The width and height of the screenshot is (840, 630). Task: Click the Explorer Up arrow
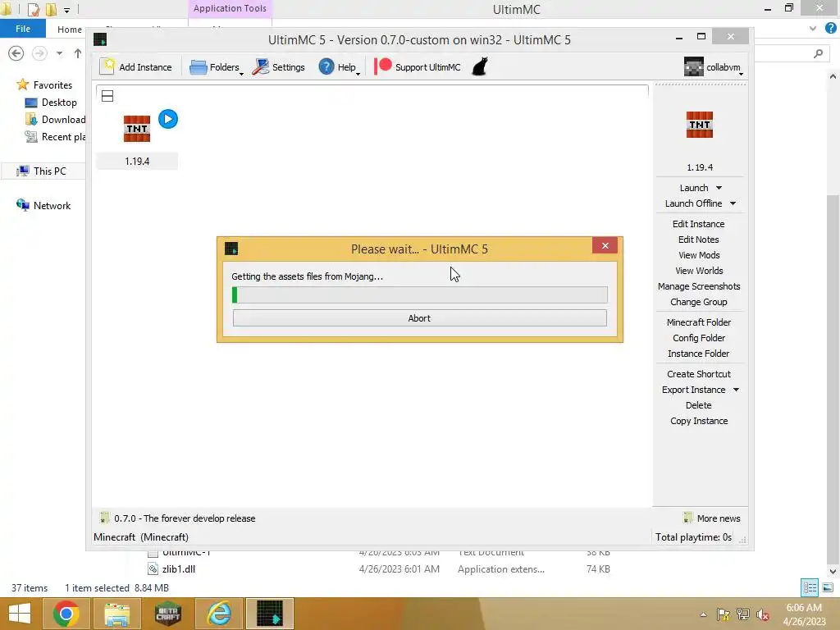tap(78, 53)
